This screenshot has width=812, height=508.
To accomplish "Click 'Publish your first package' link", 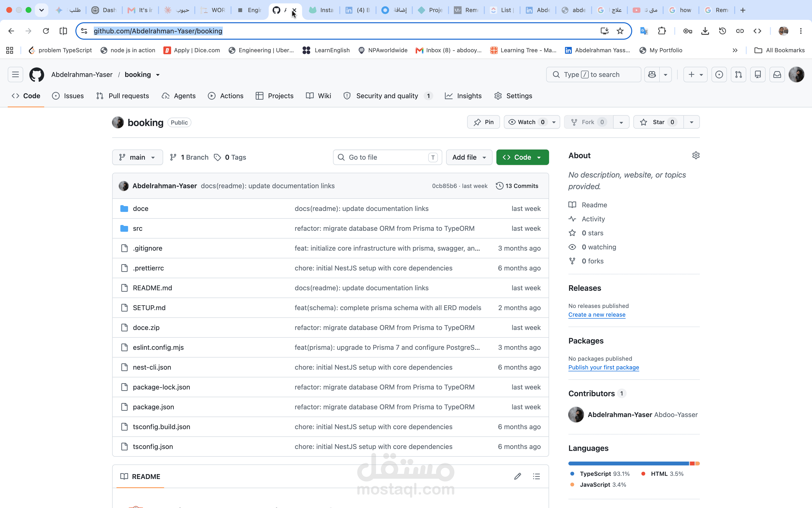I will (603, 367).
